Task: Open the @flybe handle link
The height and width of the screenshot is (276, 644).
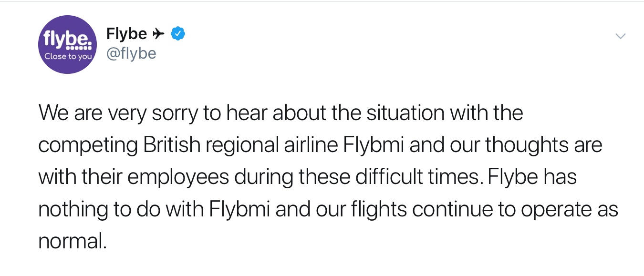Action: (131, 53)
